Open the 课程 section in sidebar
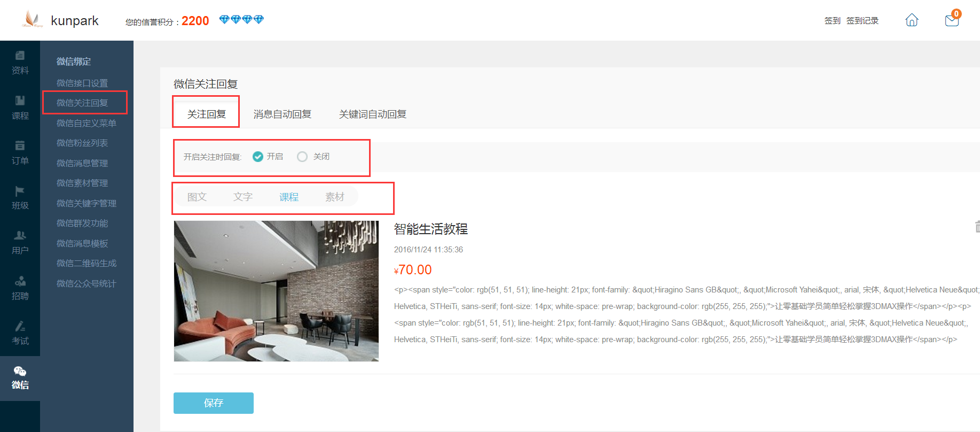The height and width of the screenshot is (432, 980). [20, 107]
